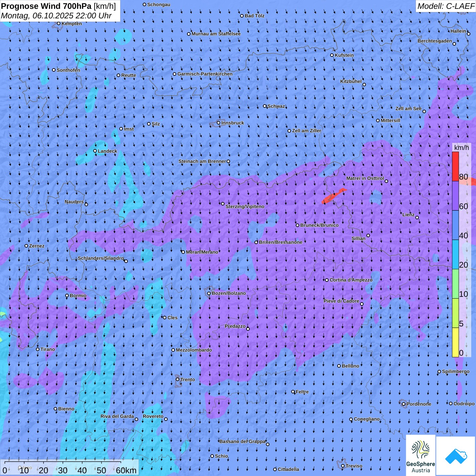Click the Trento city label
476x476 pixels.
[188, 379]
